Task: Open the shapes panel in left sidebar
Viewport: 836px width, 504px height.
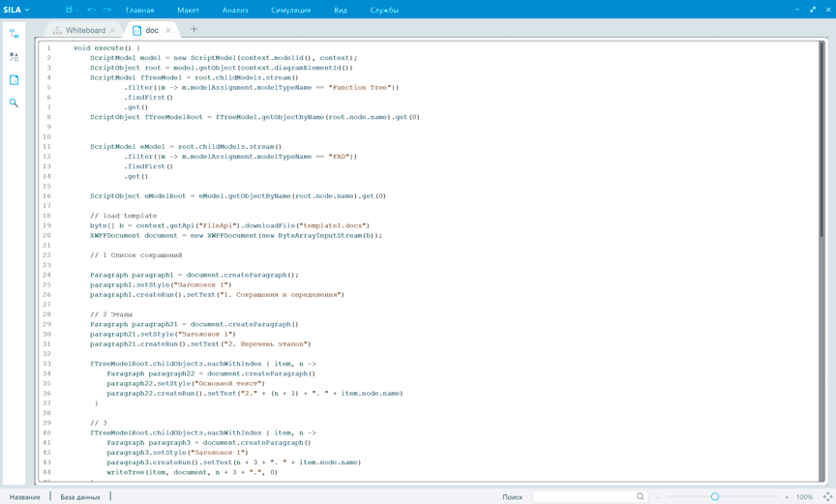Action: pyautogui.click(x=14, y=57)
